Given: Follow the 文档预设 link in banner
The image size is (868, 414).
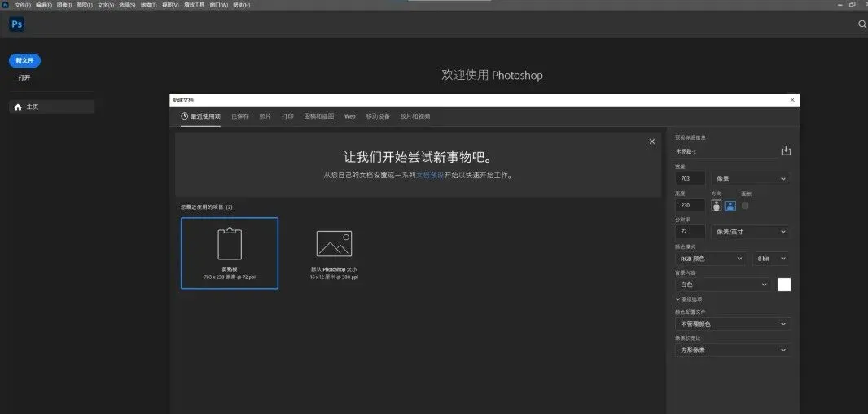Looking at the screenshot, I should point(430,176).
